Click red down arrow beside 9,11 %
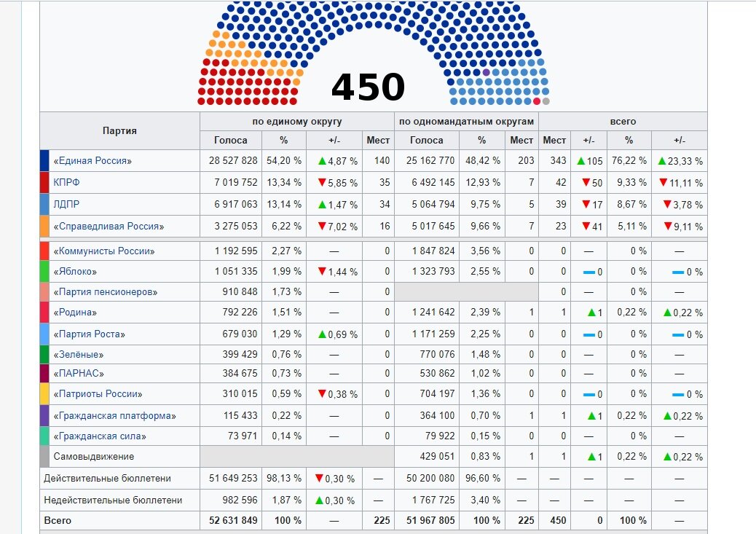This screenshot has width=756, height=534. click(x=667, y=226)
